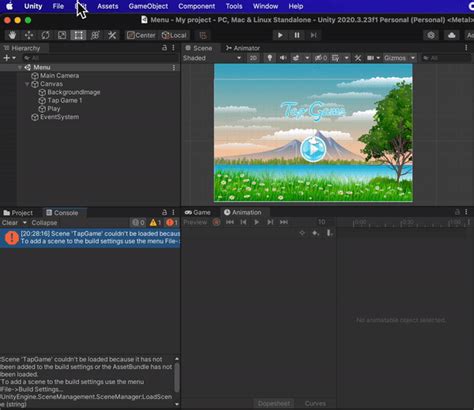Toggle 2D view mode button
Image resolution: width=474 pixels, height=410 pixels.
[x=253, y=58]
